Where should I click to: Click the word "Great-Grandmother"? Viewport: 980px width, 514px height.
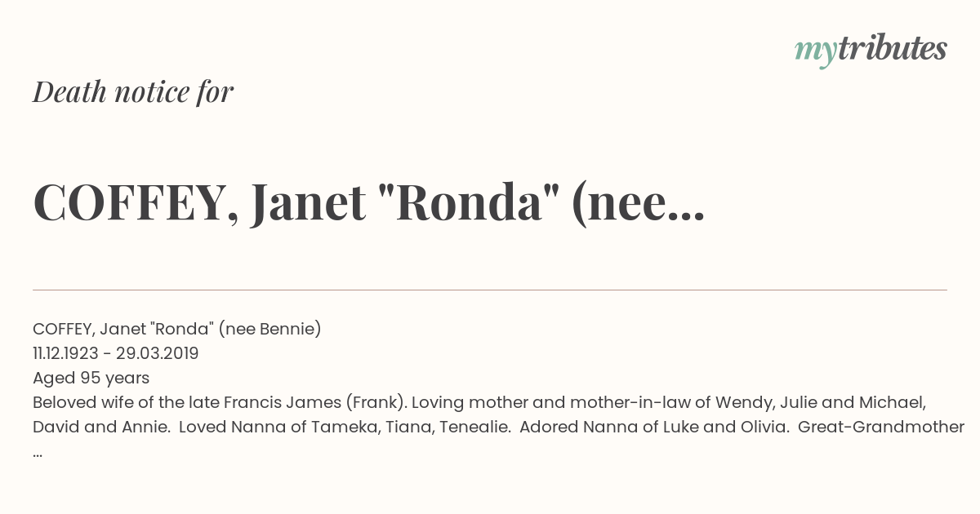coord(883,427)
